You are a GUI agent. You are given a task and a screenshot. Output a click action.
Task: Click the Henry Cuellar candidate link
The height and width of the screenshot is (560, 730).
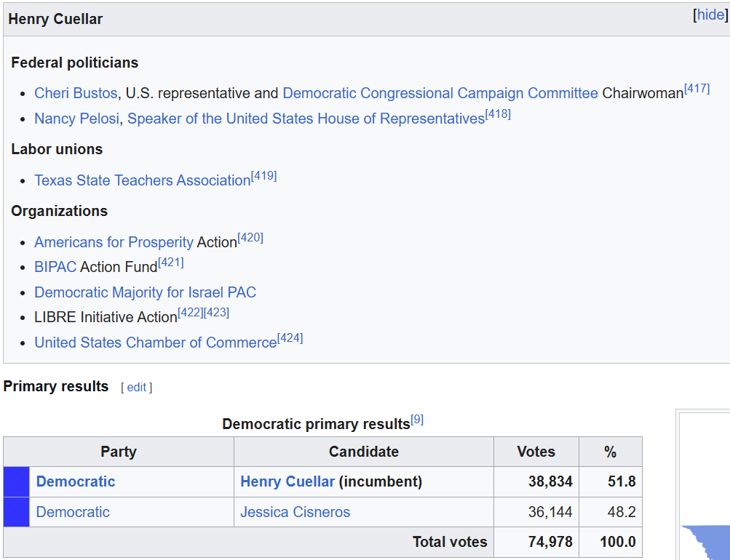tap(287, 481)
